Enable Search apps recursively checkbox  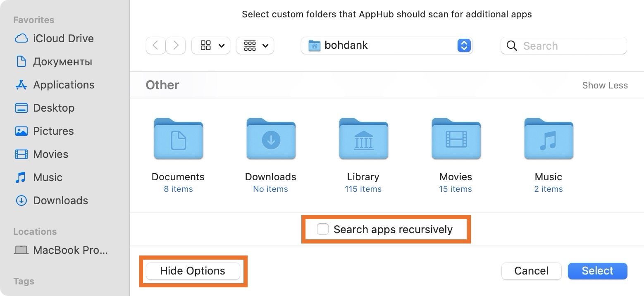pos(323,229)
